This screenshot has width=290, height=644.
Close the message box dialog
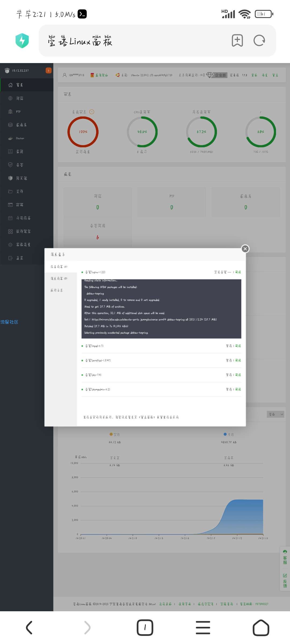pyautogui.click(x=245, y=249)
